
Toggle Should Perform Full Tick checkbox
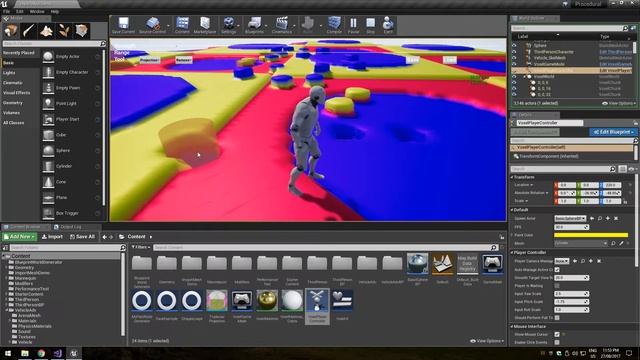coord(557,318)
